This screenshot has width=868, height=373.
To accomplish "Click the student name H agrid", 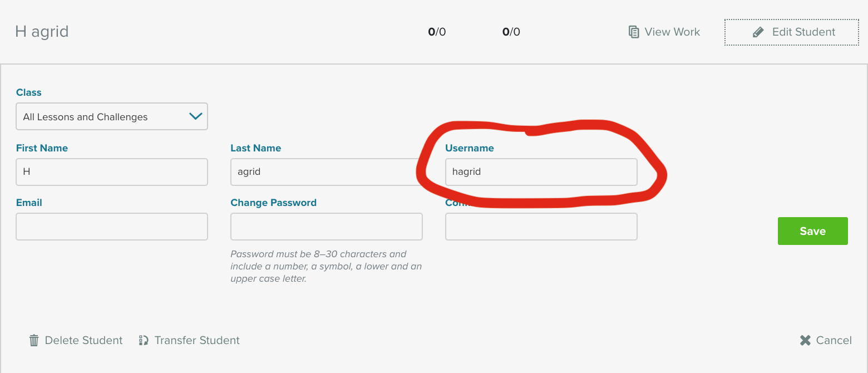I will [42, 32].
